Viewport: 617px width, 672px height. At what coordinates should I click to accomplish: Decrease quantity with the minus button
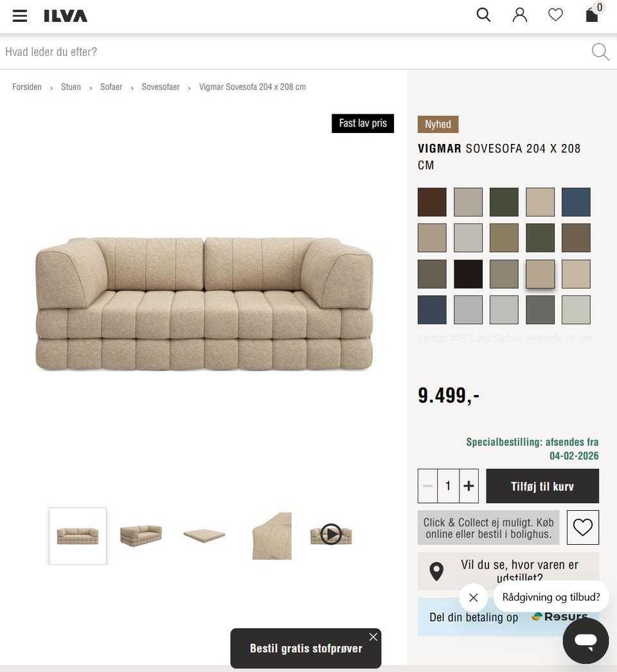pyautogui.click(x=427, y=486)
